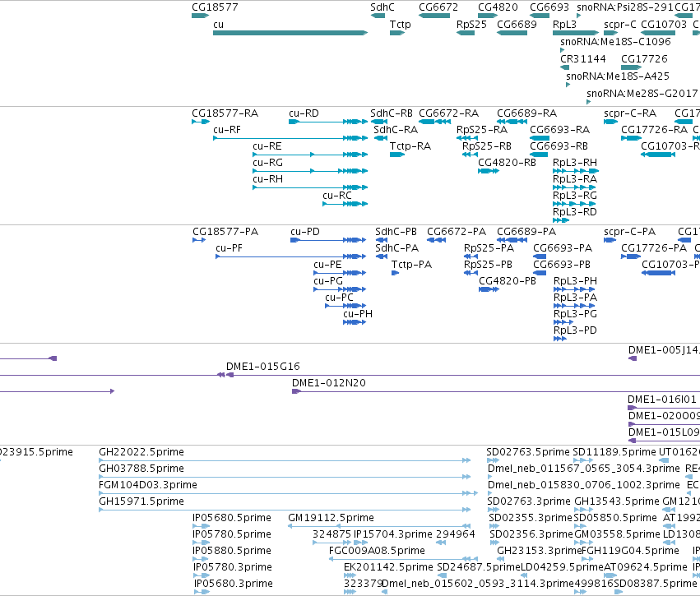Select the CG10703 gene label
This screenshot has width=700, height=596.
664,25
